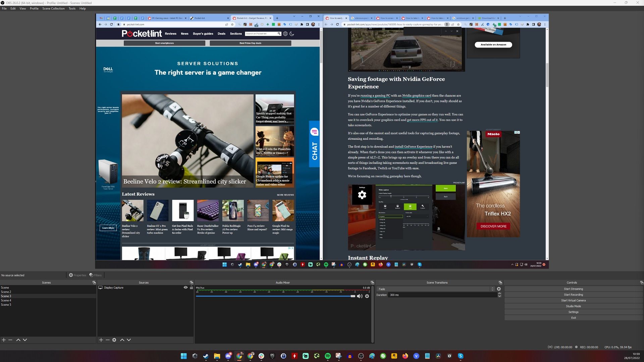Open Firefox from the Windows taskbar
Screen dimensions: 644x362
coord(405,356)
